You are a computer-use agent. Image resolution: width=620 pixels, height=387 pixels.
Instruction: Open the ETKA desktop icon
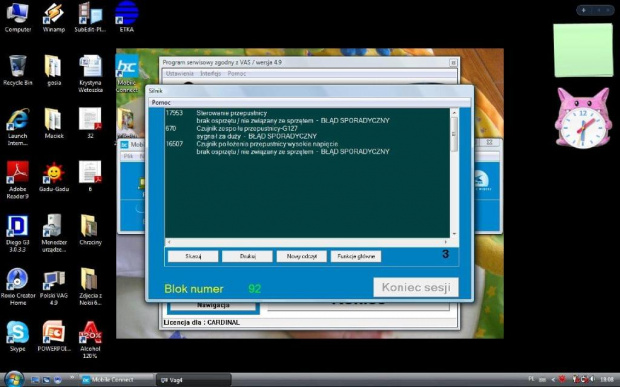coord(127,17)
